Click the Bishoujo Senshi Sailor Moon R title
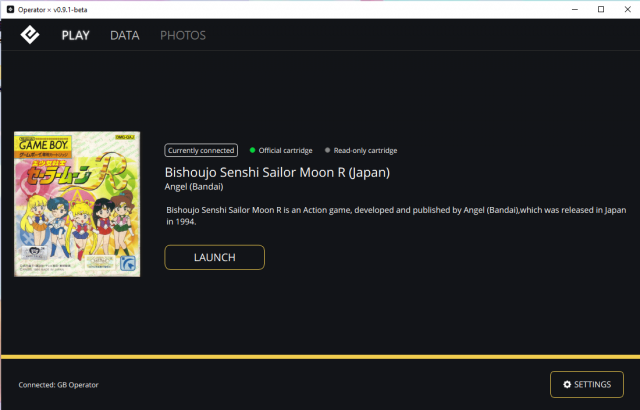Image resolution: width=640 pixels, height=410 pixels. click(x=277, y=171)
